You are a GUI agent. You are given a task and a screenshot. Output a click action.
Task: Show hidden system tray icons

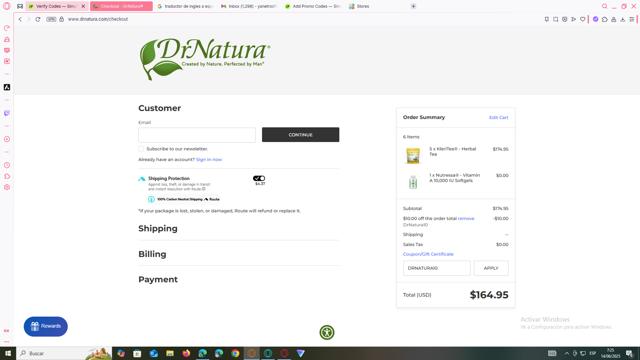tap(567, 353)
